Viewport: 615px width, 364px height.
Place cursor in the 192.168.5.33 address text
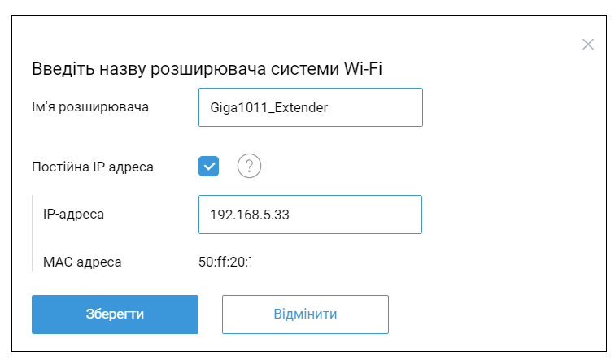pos(250,214)
